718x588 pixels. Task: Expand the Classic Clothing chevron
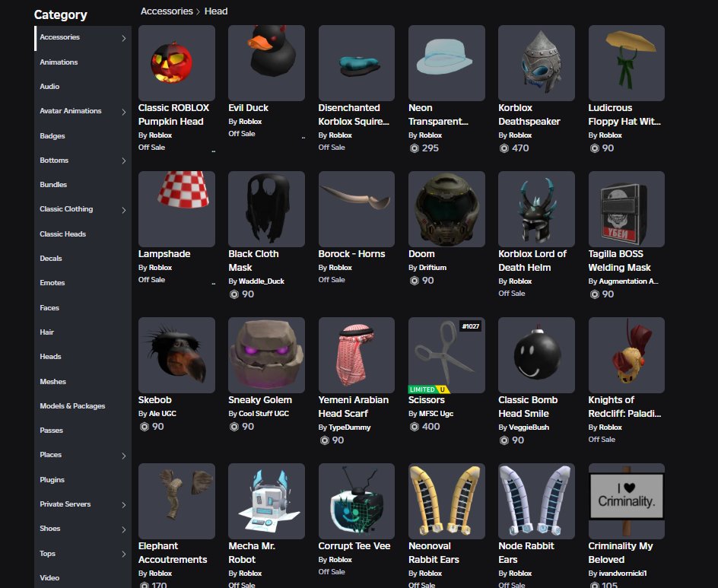[124, 210]
